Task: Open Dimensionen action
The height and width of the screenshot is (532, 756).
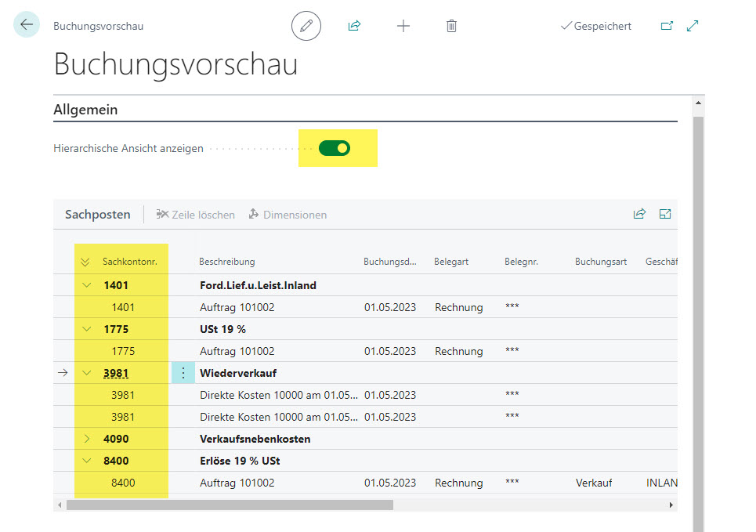Action: (288, 215)
